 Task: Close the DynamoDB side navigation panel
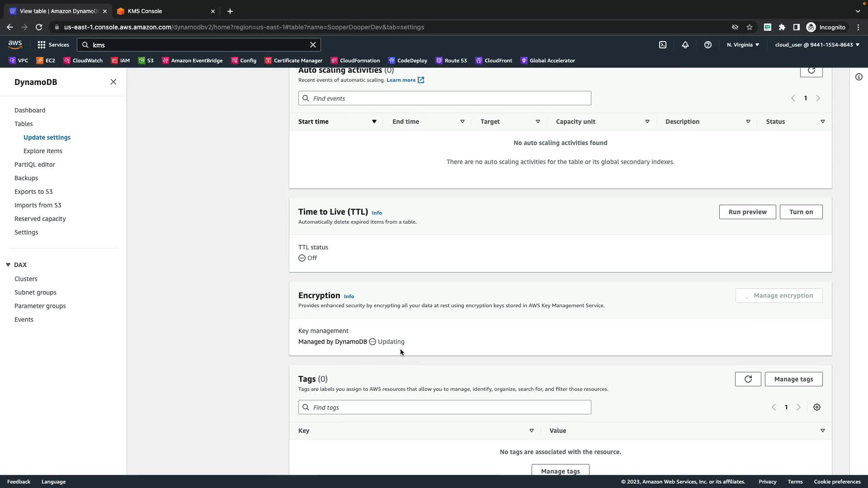tap(113, 82)
